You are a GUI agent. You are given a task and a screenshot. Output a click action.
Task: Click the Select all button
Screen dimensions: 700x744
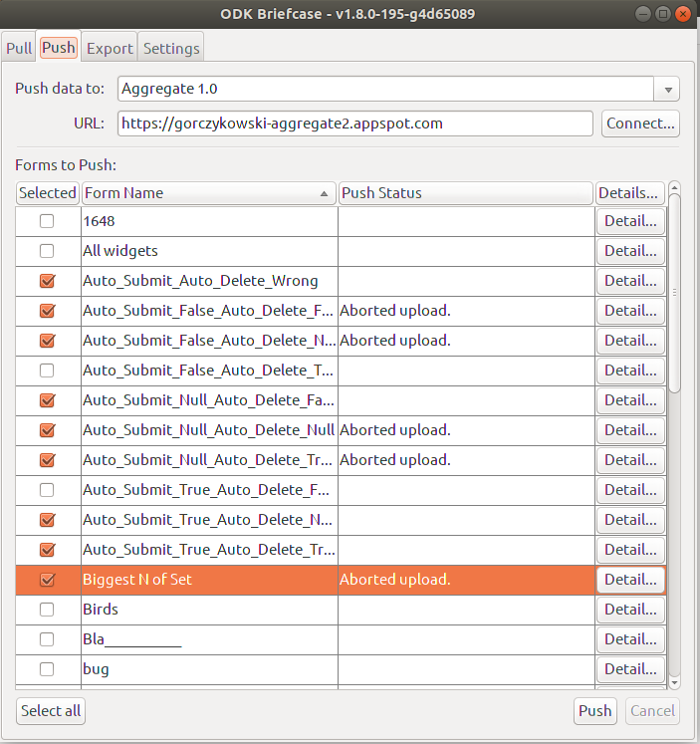click(51, 711)
